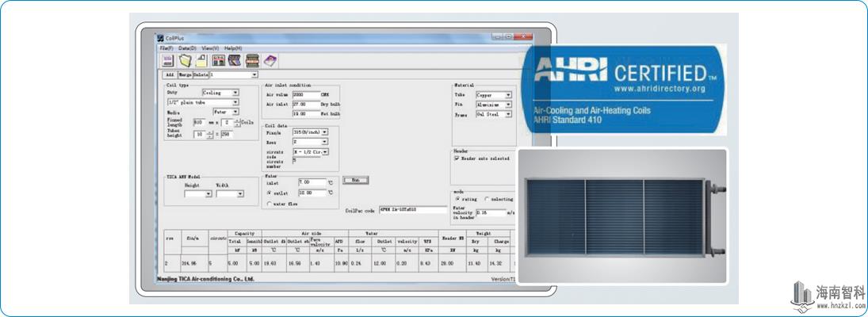
Task: Click the Tubes height spinner arrows
Action: (x=210, y=135)
